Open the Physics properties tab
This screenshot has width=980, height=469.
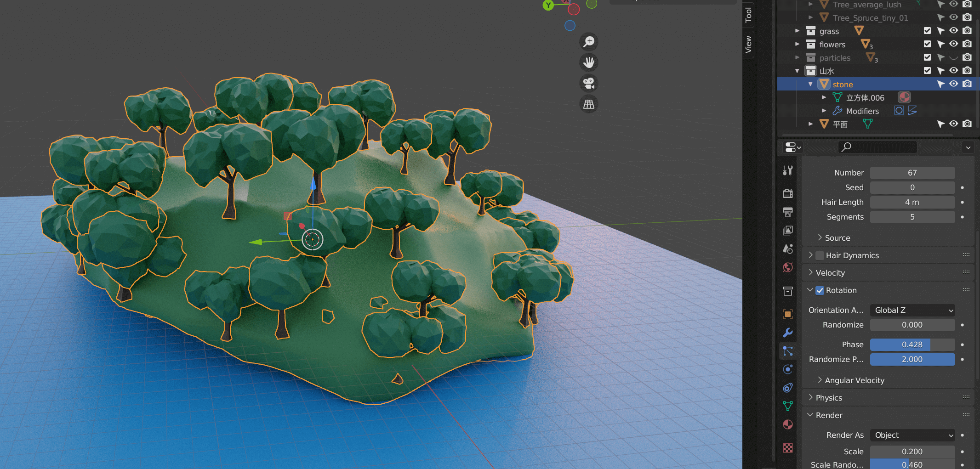pos(788,369)
